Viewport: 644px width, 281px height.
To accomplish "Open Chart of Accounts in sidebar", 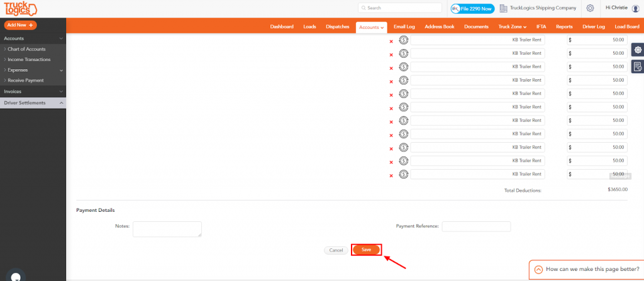I will [x=26, y=49].
